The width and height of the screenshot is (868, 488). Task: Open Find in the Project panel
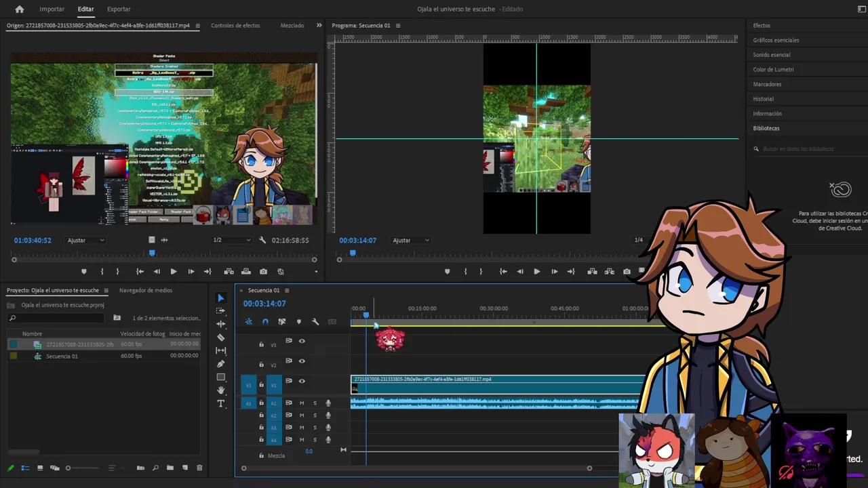(155, 468)
